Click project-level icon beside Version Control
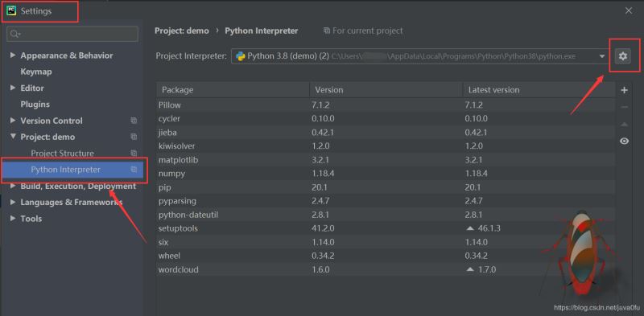This screenshot has width=644, height=316. point(134,121)
